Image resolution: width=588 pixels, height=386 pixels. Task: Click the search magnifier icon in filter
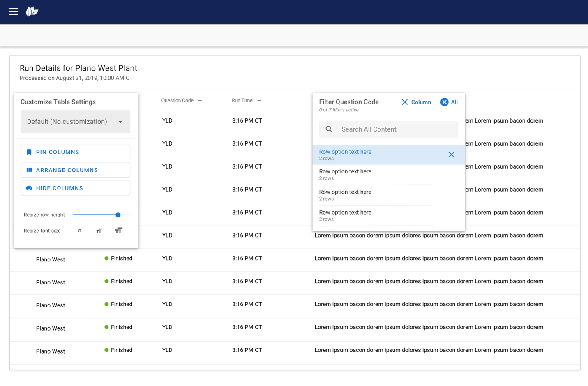coord(329,129)
